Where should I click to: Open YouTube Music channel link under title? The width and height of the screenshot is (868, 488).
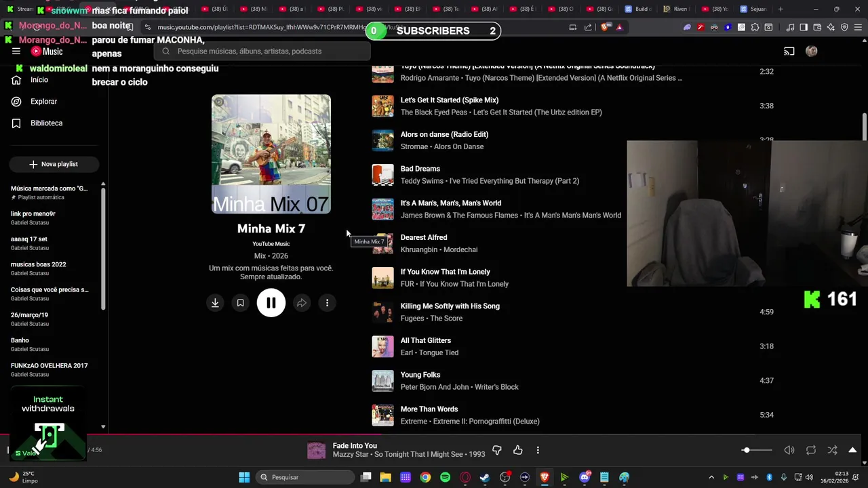tap(271, 244)
